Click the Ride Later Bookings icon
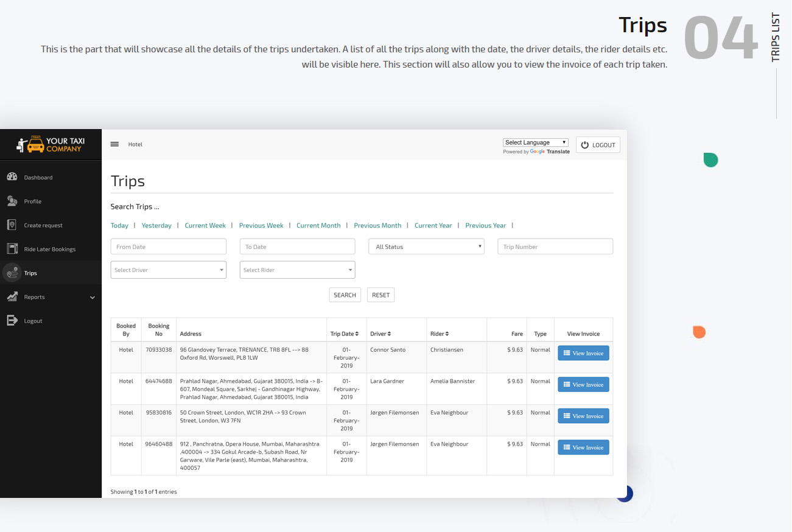Screen dimensions: 792x532 12,249
